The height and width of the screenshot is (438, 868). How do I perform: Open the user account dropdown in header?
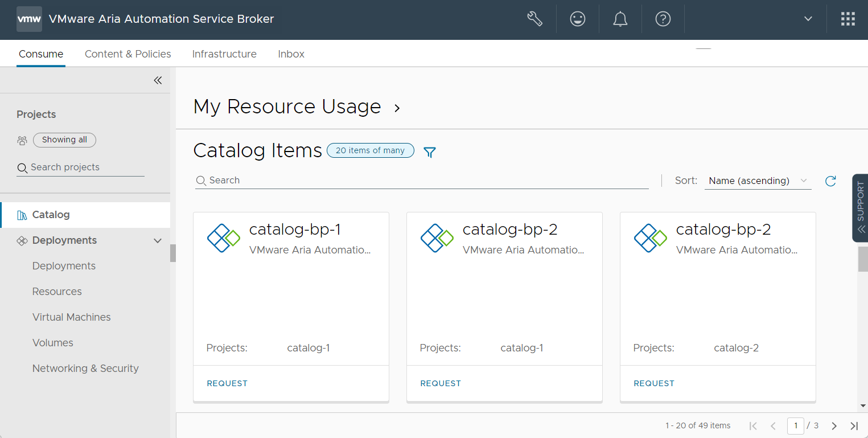click(x=808, y=19)
